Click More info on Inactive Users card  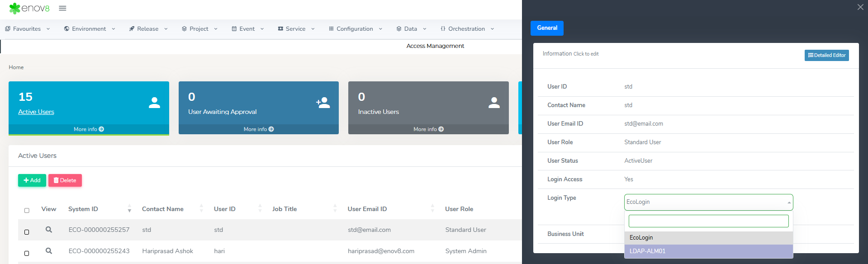click(428, 129)
